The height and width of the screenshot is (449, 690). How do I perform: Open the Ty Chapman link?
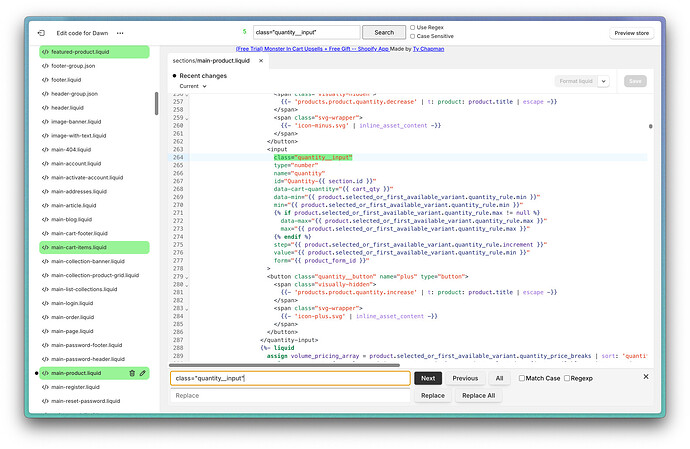(428, 49)
